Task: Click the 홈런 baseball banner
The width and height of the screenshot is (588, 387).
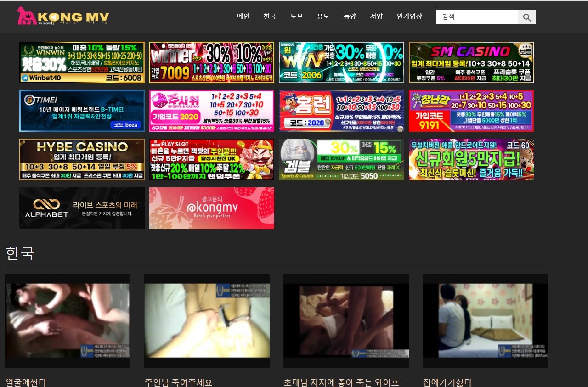Action: pos(341,111)
